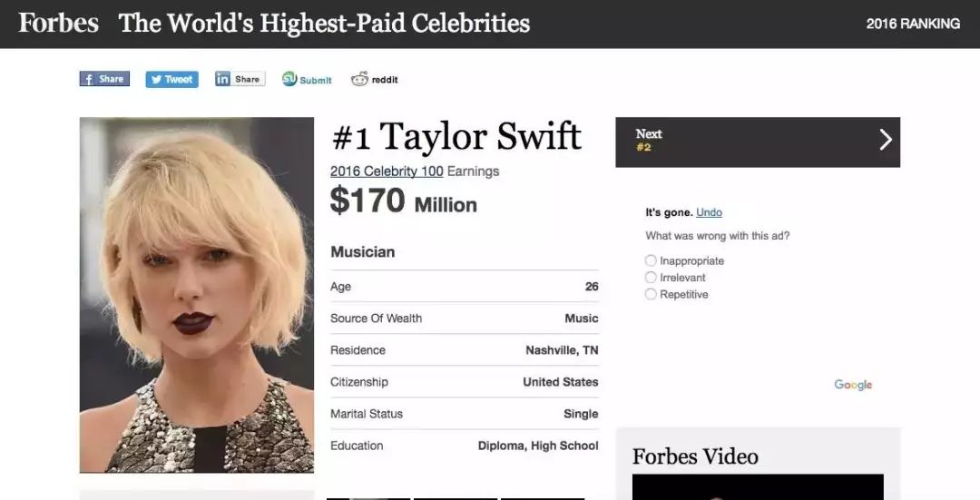The image size is (980, 500).
Task: Click Taylor Swift profile photo
Action: click(196, 295)
